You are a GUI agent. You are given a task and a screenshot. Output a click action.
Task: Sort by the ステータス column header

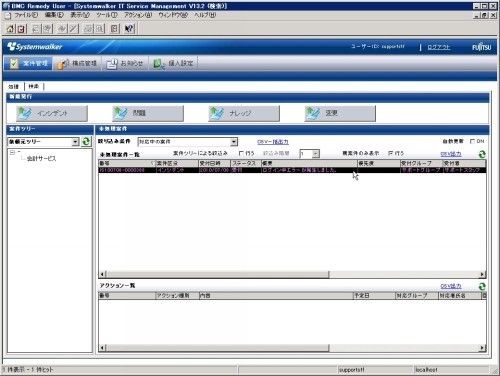(246, 163)
